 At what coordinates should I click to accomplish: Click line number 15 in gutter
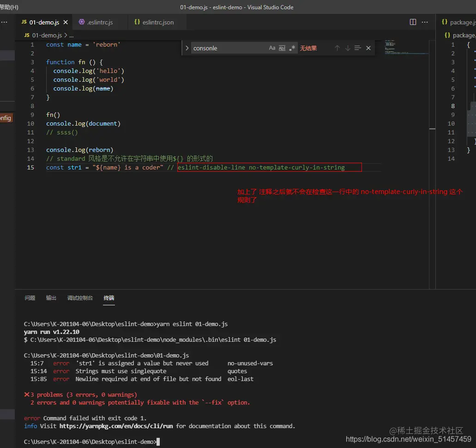(30, 167)
